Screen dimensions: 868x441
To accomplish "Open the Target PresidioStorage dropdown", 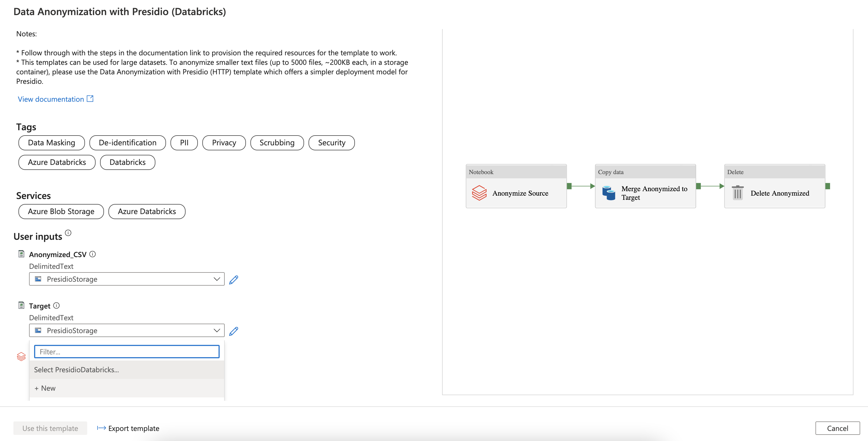I will click(127, 331).
